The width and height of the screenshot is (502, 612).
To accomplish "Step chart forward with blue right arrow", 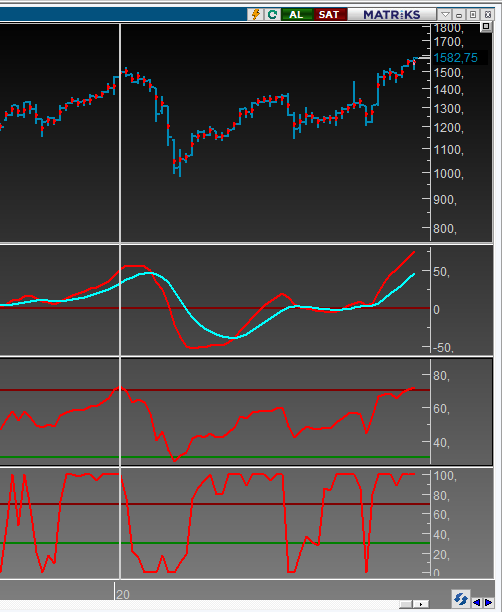I will (x=488, y=602).
